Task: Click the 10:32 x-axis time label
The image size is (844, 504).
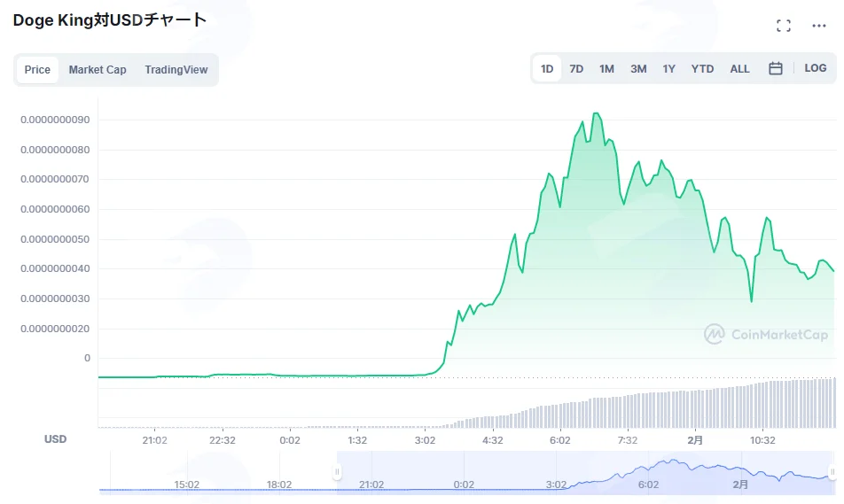Action: tap(762, 440)
